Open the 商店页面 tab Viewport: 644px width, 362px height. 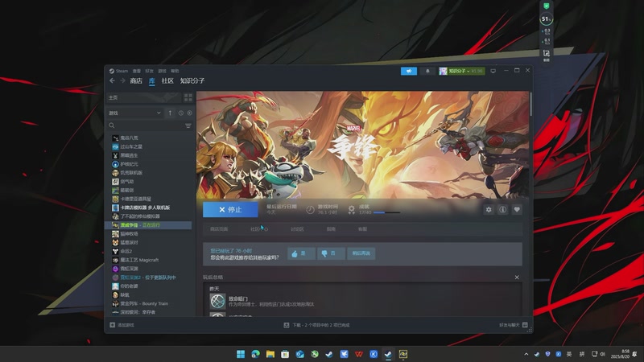pyautogui.click(x=219, y=229)
